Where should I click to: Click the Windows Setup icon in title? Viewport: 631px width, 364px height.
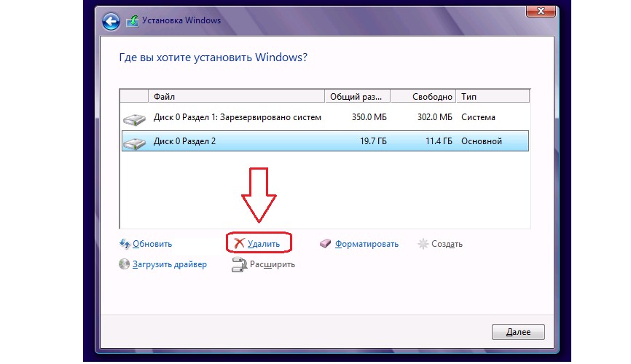(133, 21)
